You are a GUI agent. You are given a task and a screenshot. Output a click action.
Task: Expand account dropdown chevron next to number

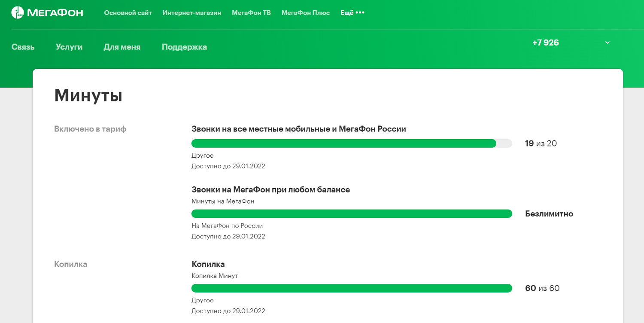pyautogui.click(x=608, y=43)
